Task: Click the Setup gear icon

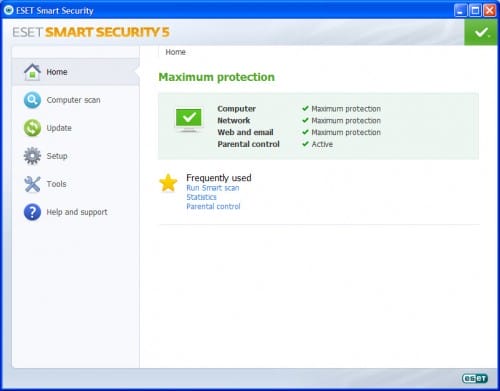Action: click(32, 156)
